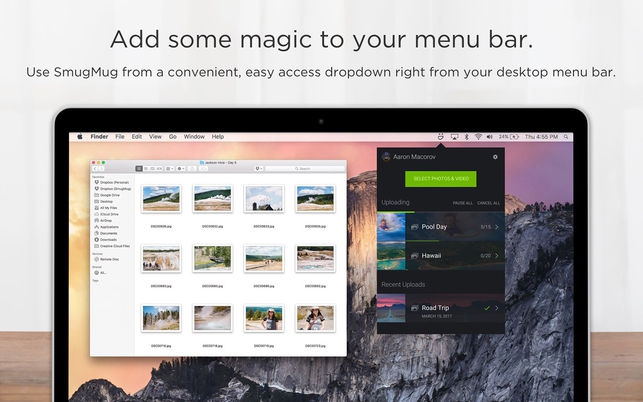The width and height of the screenshot is (643, 402).
Task: Click the gallery icon beside Pool Day
Action: (415, 227)
